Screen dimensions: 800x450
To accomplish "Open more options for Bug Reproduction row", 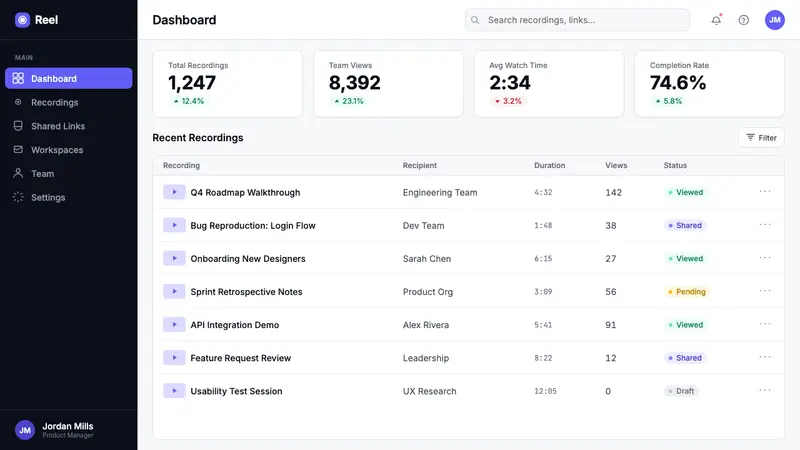I will pos(765,224).
